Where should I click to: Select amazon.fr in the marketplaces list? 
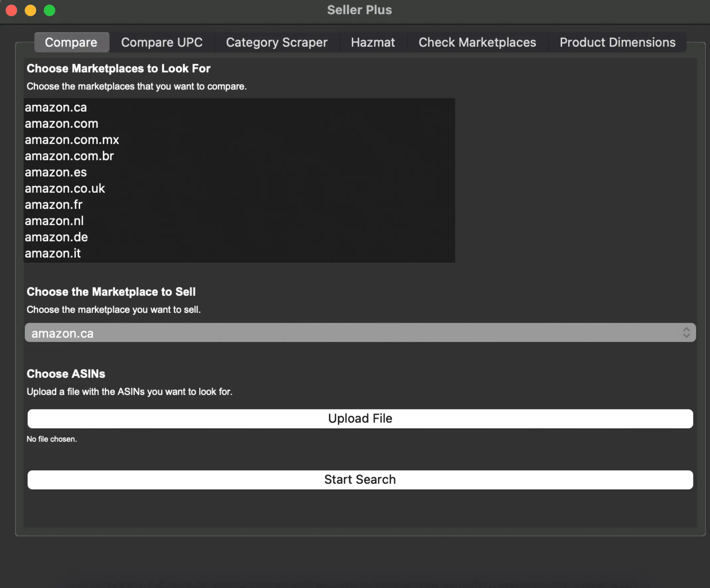(239, 205)
